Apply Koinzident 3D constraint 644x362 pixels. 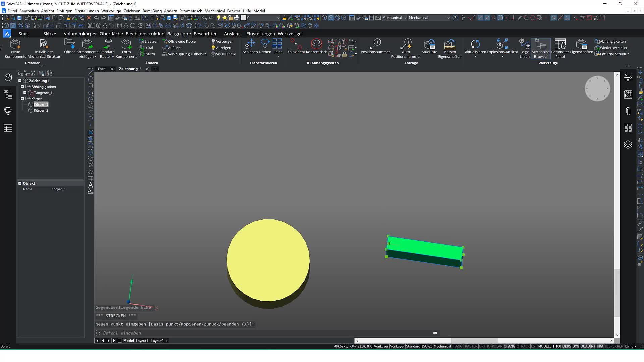coord(296,46)
